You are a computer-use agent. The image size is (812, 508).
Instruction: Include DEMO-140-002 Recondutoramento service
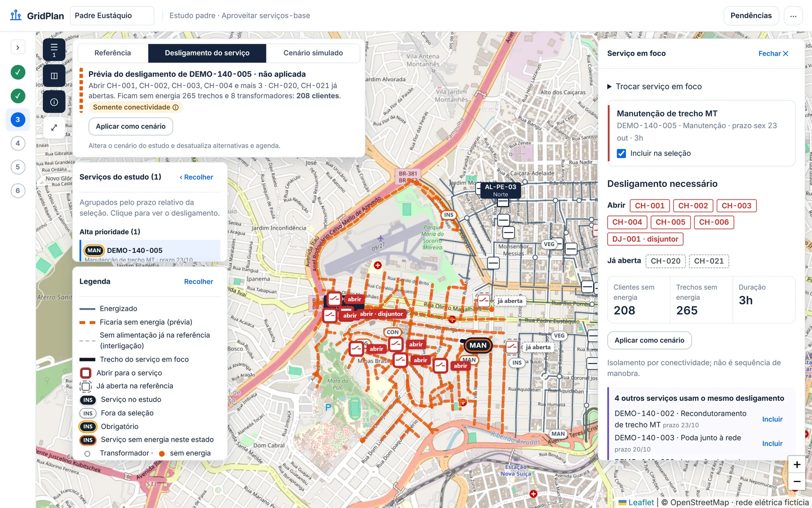(x=772, y=419)
